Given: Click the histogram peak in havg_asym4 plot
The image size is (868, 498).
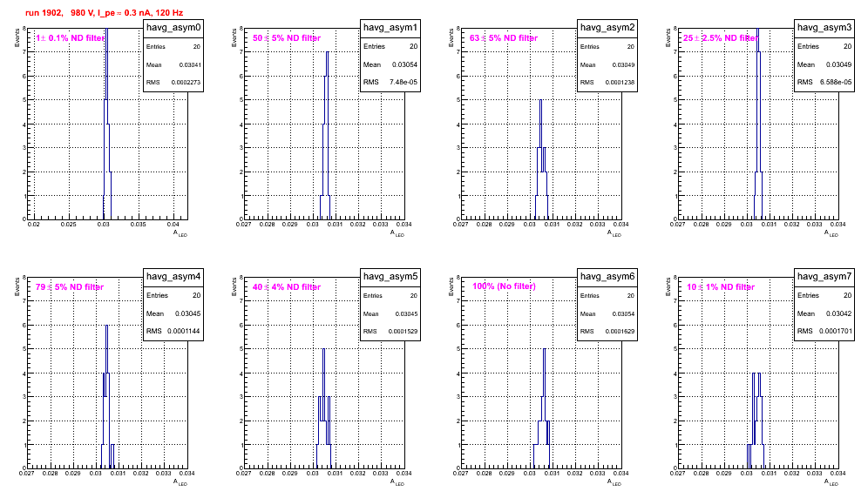Looking at the screenshot, I should [106, 326].
